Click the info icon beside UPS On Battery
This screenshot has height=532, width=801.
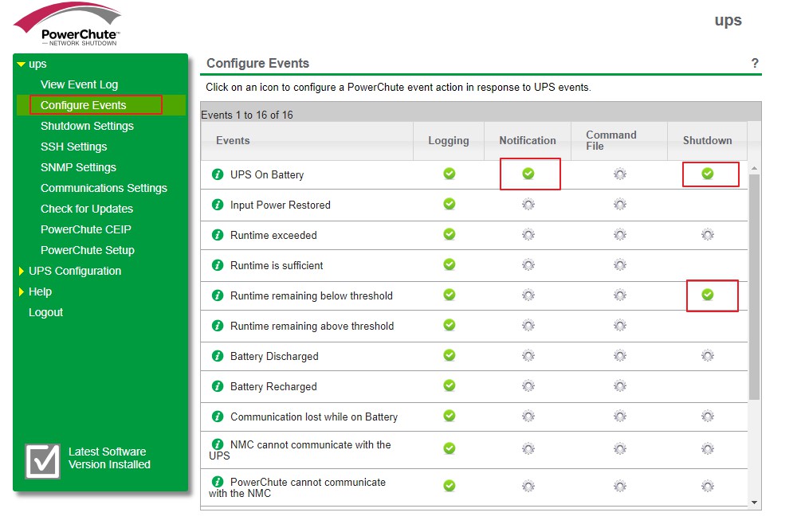(x=218, y=174)
